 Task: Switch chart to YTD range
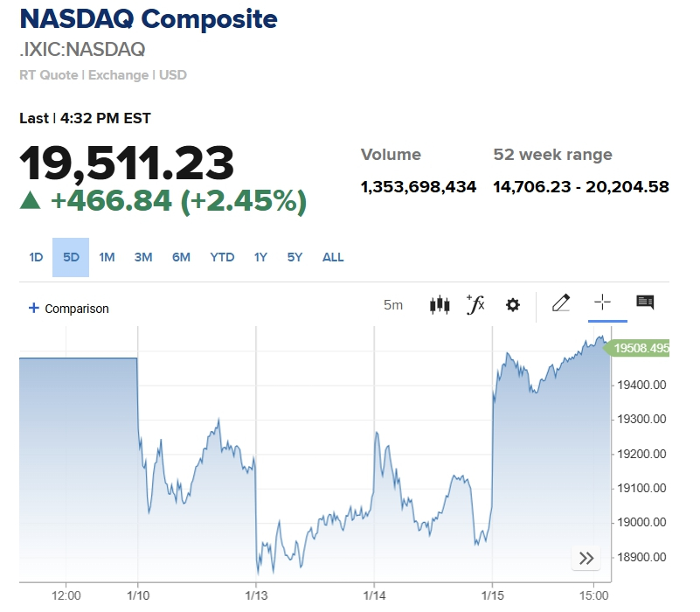(x=222, y=257)
